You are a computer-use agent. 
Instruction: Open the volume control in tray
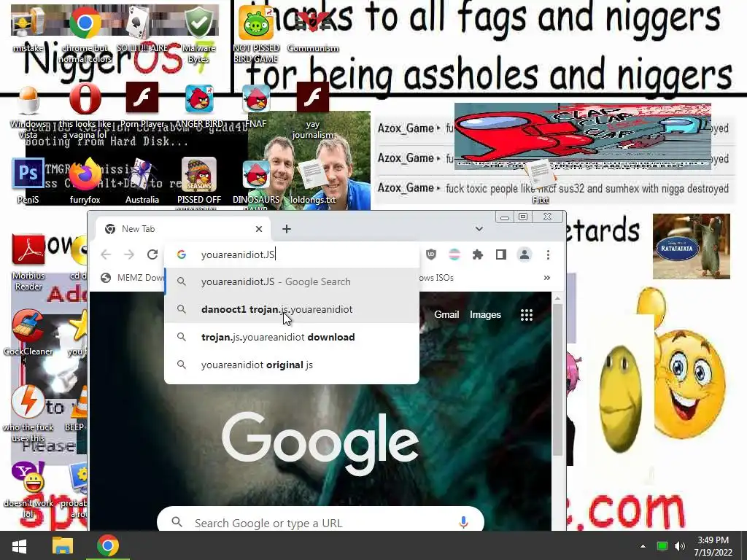click(x=680, y=546)
